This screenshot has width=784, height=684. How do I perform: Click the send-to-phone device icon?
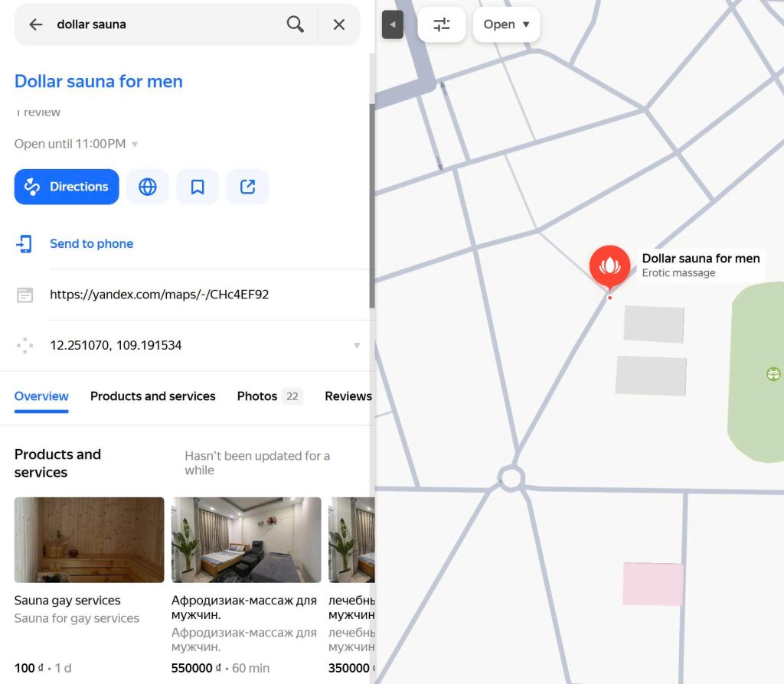pyautogui.click(x=24, y=244)
